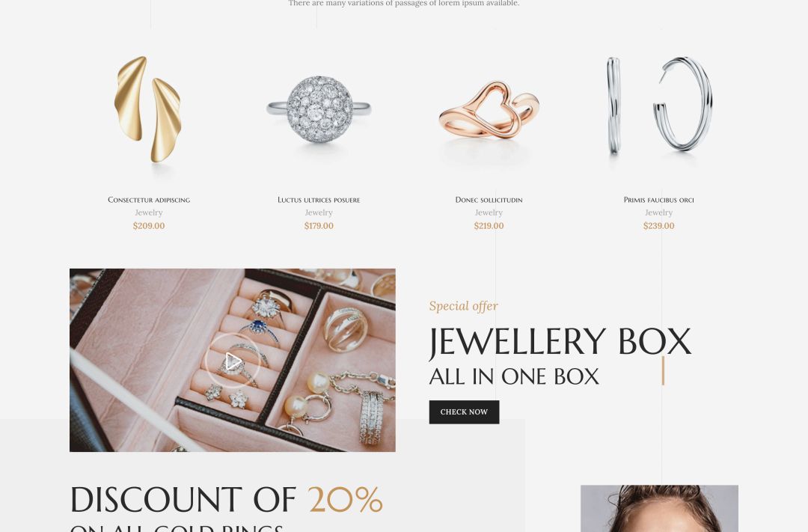Click the Discount of 20% heading
The image size is (808, 532).
click(x=226, y=500)
